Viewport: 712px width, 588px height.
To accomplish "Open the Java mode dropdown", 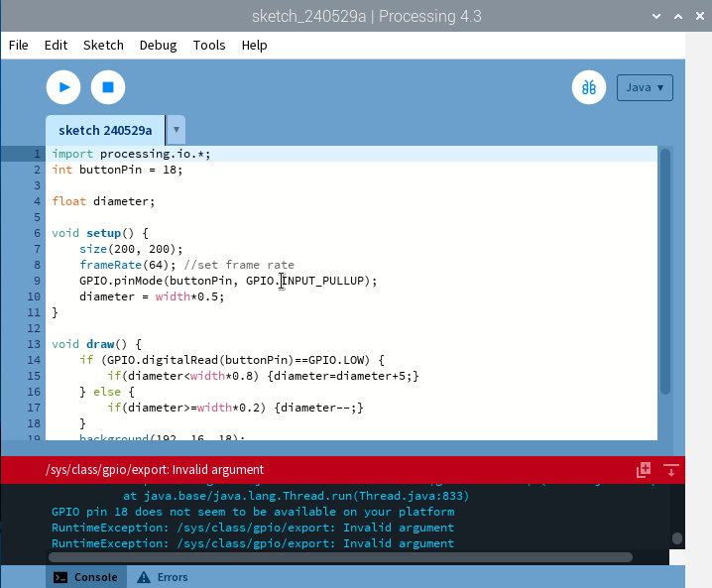I will pyautogui.click(x=645, y=87).
